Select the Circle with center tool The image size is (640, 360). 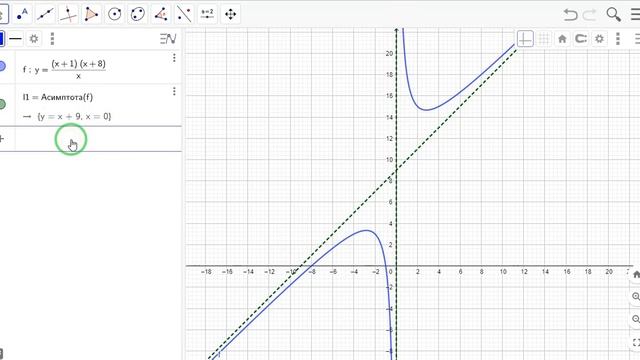pos(115,14)
